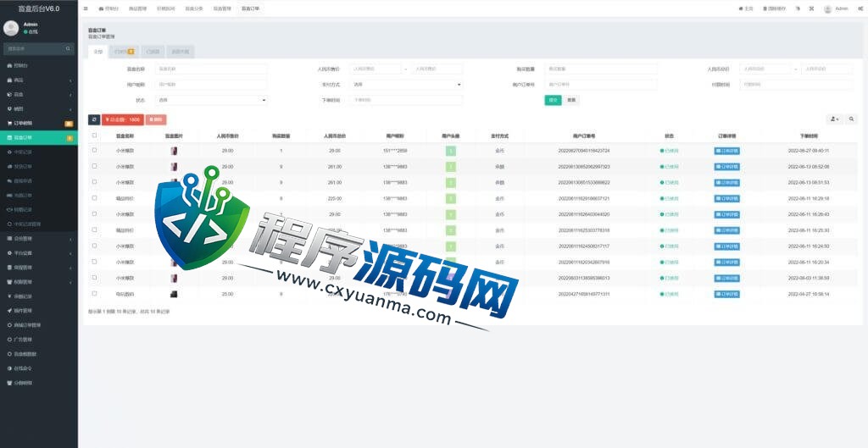This screenshot has height=448, width=868.
Task: Toggle the sidebar with the hamburger icon
Action: 86,8
